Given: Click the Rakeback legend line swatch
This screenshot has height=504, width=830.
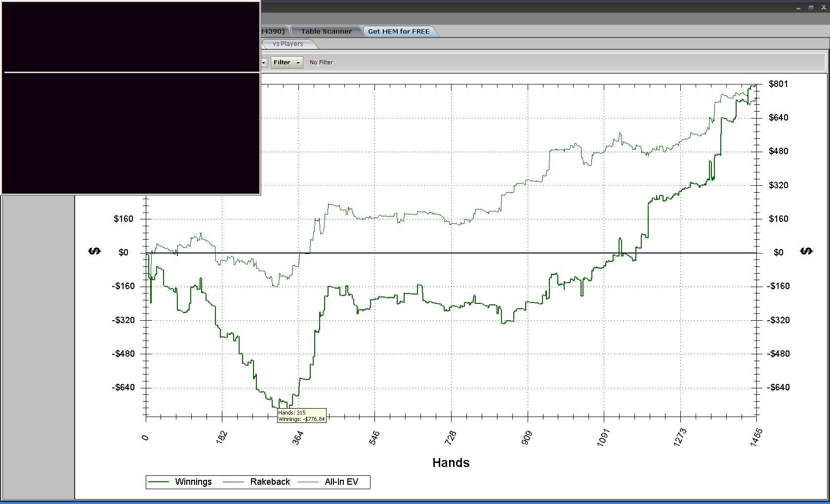Looking at the screenshot, I should pyautogui.click(x=234, y=482).
